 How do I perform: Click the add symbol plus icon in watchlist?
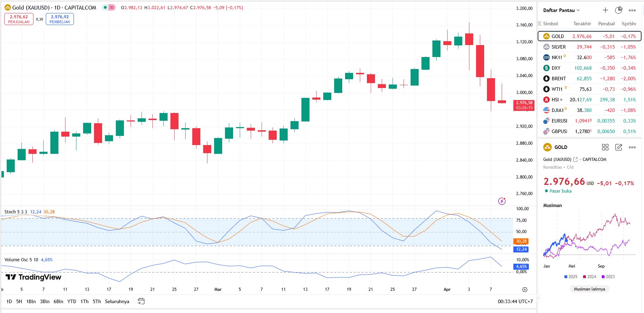[x=605, y=10]
